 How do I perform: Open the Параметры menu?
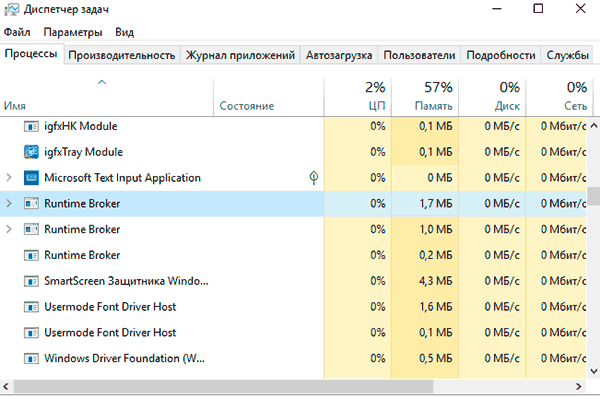73,32
